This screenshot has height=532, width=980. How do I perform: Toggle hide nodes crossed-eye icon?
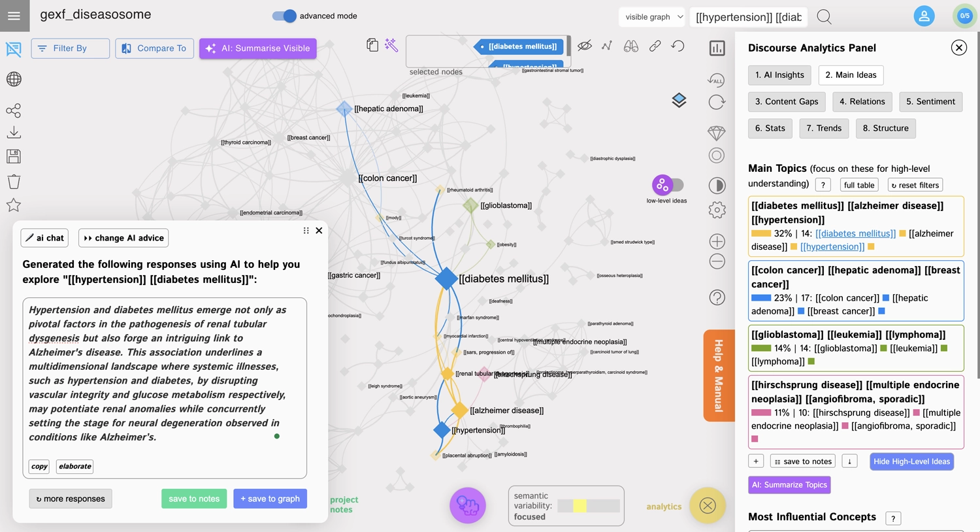point(585,46)
